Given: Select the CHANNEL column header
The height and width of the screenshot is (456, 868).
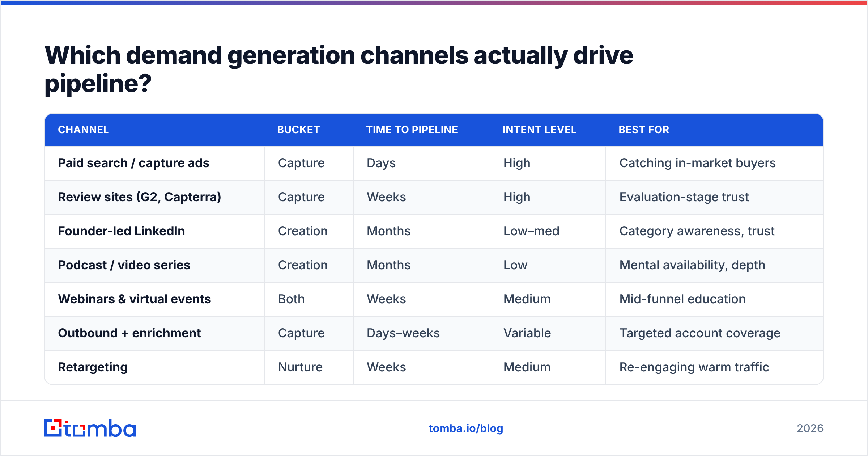Looking at the screenshot, I should 84,130.
